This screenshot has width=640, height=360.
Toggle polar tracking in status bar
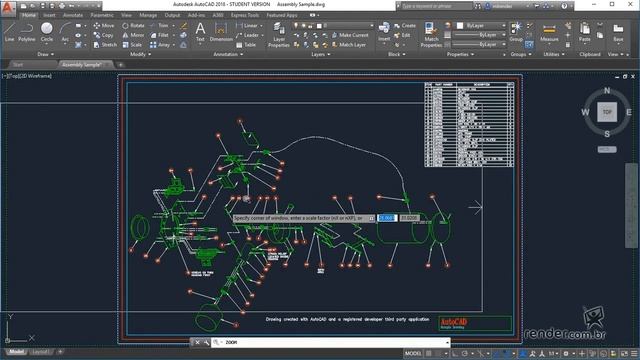coord(464,353)
